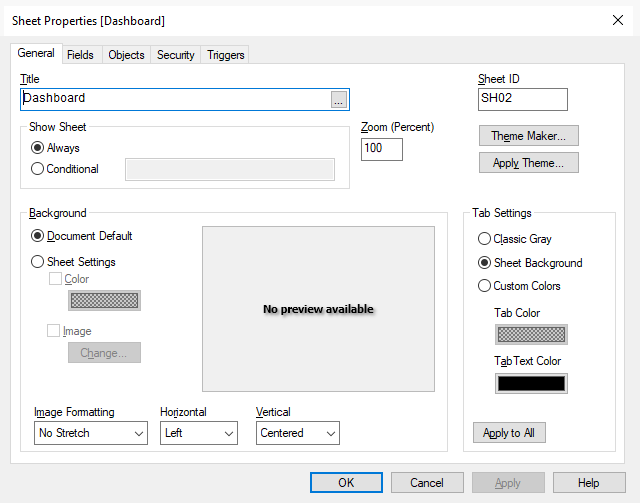Choose Sheet Settings background option
The height and width of the screenshot is (503, 640).
(38, 262)
